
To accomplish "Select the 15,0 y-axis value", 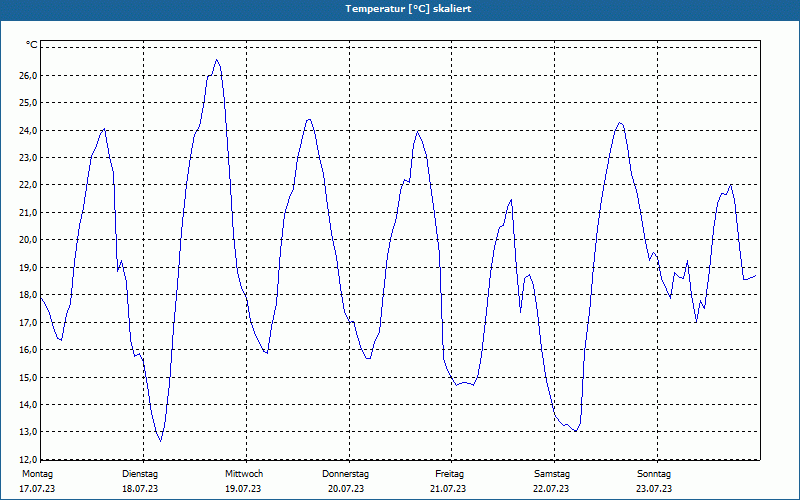I will click(x=29, y=378).
